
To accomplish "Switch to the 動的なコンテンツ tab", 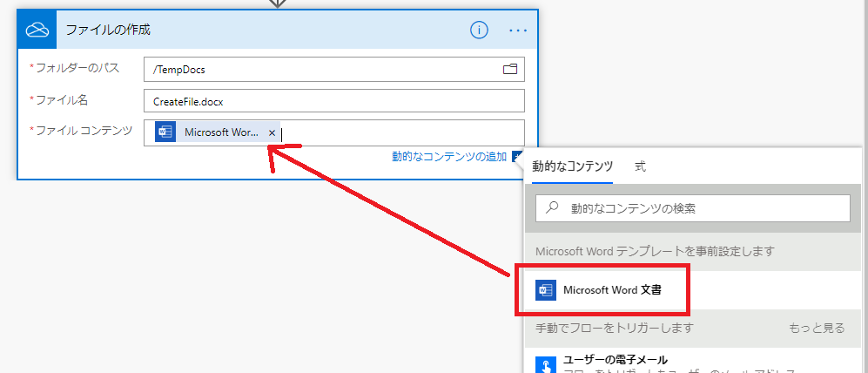I will (x=572, y=166).
